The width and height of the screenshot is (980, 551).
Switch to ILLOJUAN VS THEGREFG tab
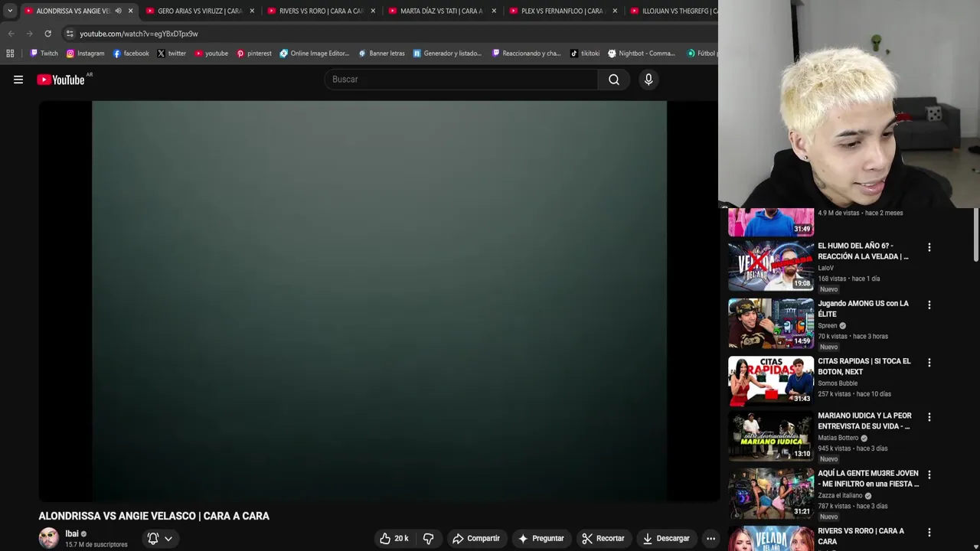(674, 11)
